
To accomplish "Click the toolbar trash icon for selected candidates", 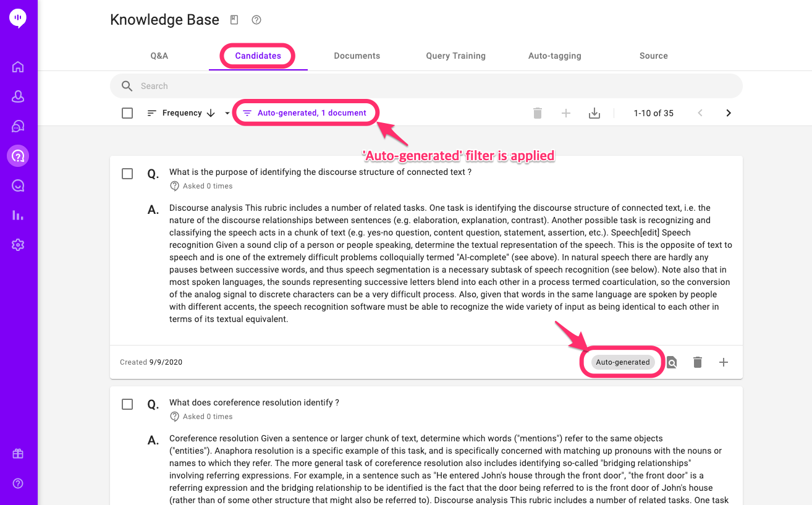I will (x=538, y=113).
